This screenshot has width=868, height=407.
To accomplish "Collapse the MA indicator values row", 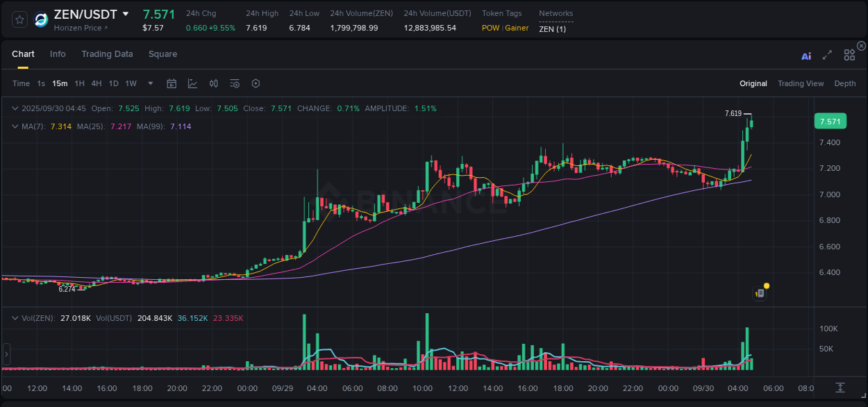I will coord(15,126).
